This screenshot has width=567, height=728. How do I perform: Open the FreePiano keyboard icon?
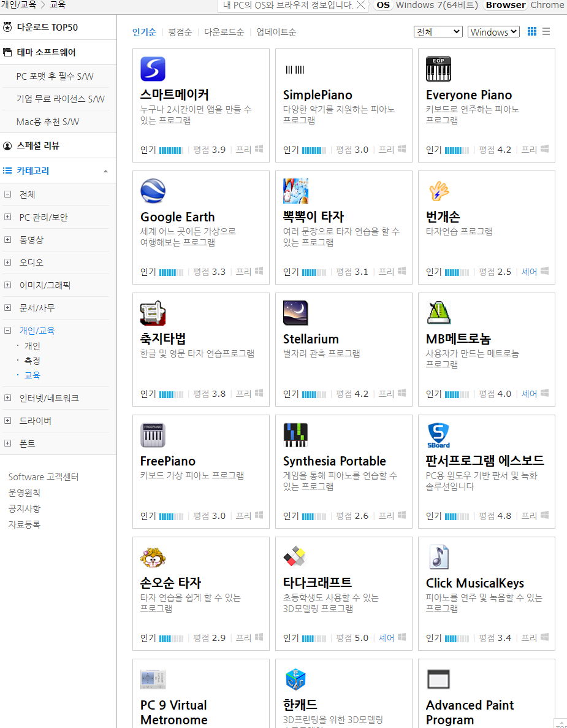(153, 435)
